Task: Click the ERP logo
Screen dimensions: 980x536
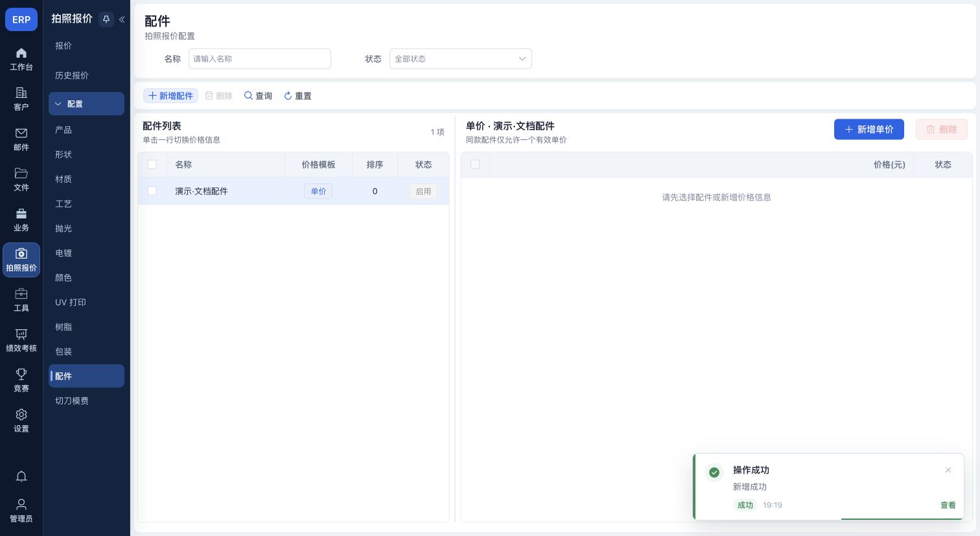Action: [21, 19]
